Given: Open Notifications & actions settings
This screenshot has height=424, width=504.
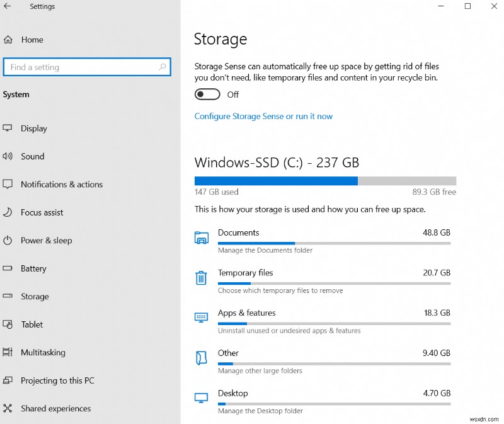Looking at the screenshot, I should pos(61,185).
